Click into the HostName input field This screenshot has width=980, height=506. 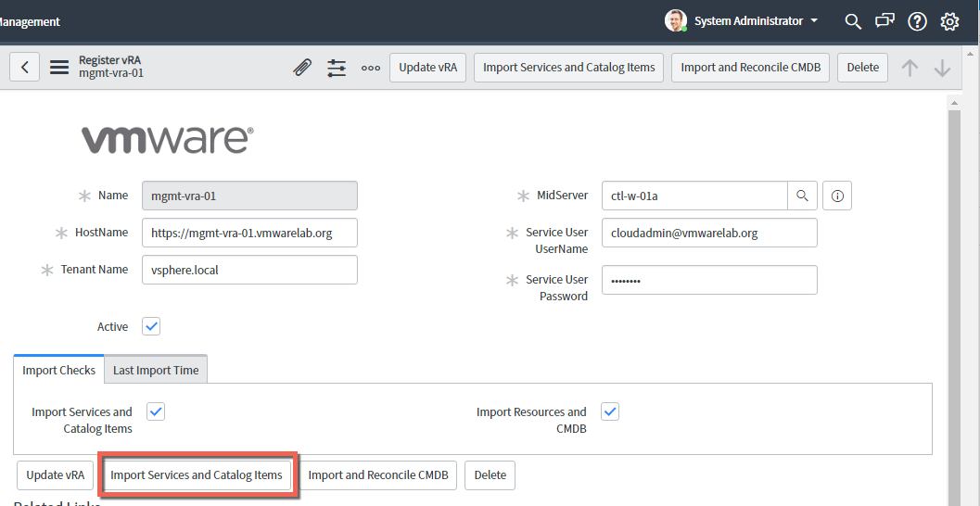point(249,233)
